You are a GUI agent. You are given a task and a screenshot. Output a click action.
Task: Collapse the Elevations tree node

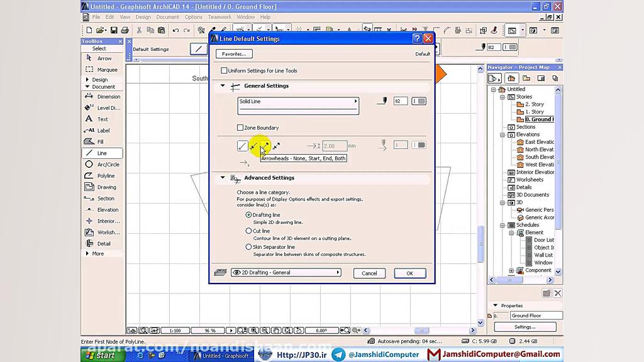click(502, 134)
